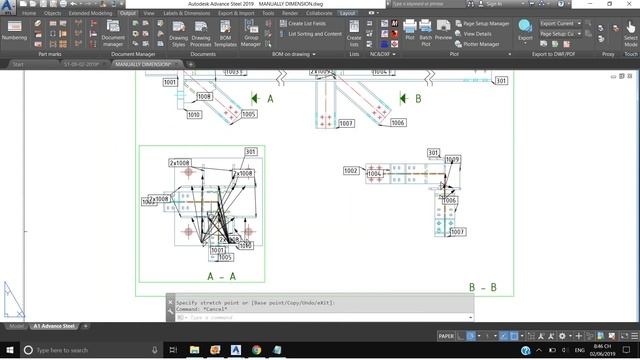Open the Group Manager
Screen dimensions: 640x360
tap(251, 33)
